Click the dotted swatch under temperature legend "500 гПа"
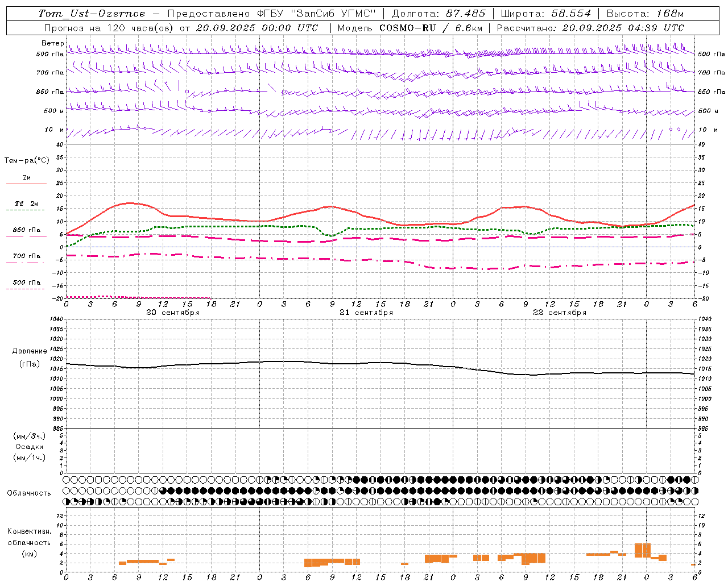The height and width of the screenshot is (582, 728). point(26,289)
